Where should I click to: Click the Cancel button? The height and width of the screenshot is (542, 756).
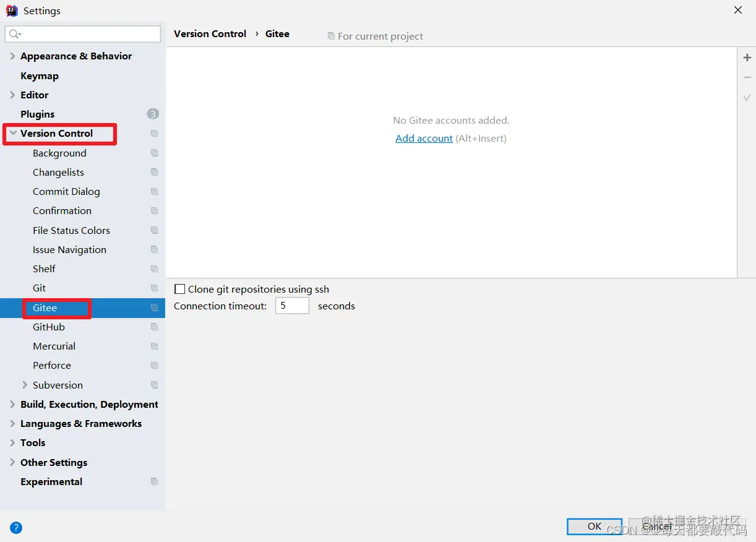point(656,526)
